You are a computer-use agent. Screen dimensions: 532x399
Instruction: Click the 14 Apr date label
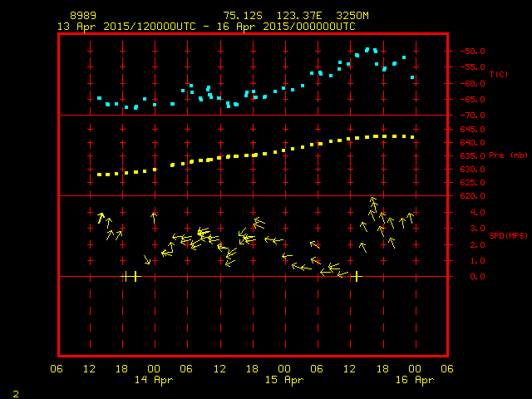point(154,380)
